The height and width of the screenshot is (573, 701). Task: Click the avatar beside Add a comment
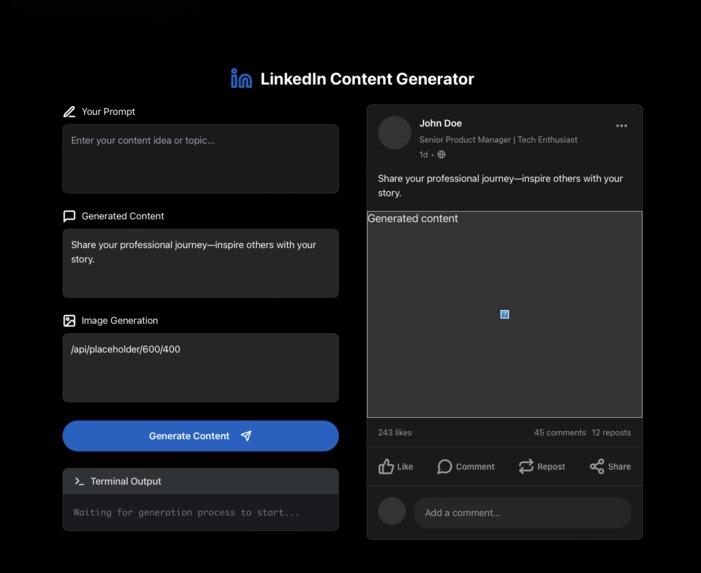click(392, 511)
